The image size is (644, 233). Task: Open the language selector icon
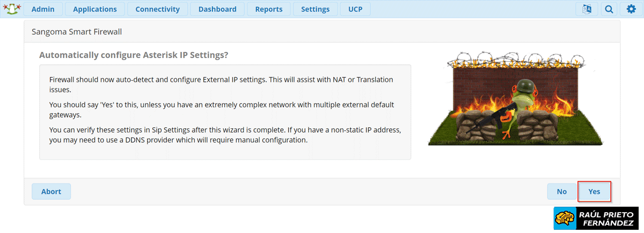(x=587, y=9)
